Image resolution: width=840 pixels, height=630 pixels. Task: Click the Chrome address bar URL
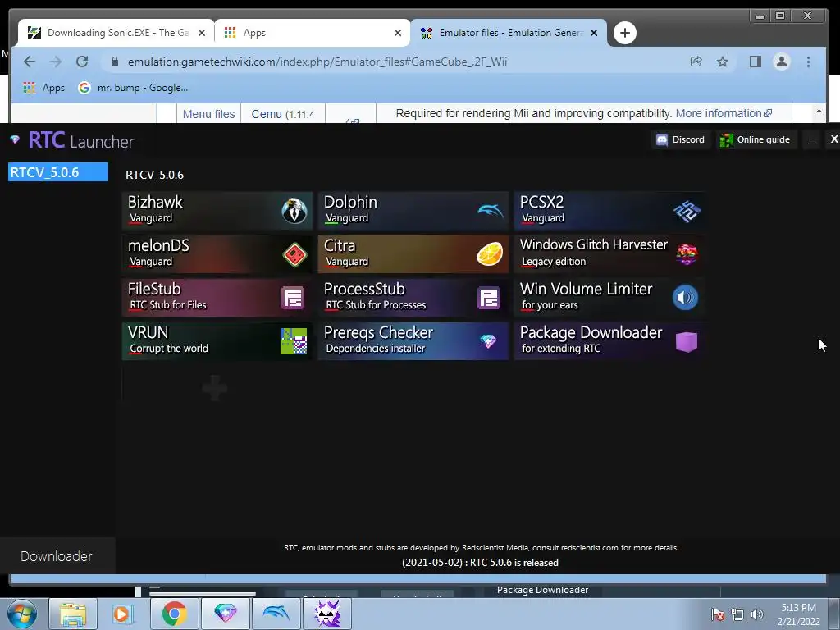coord(317,62)
